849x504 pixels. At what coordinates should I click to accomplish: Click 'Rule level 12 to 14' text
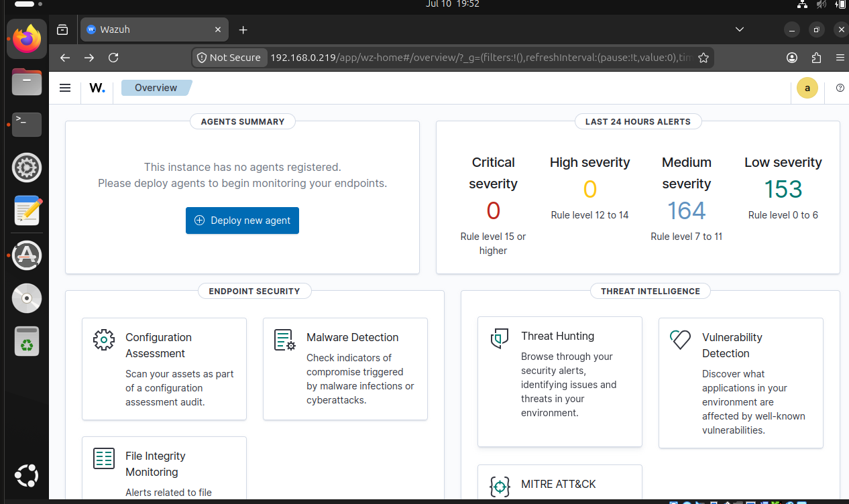590,215
